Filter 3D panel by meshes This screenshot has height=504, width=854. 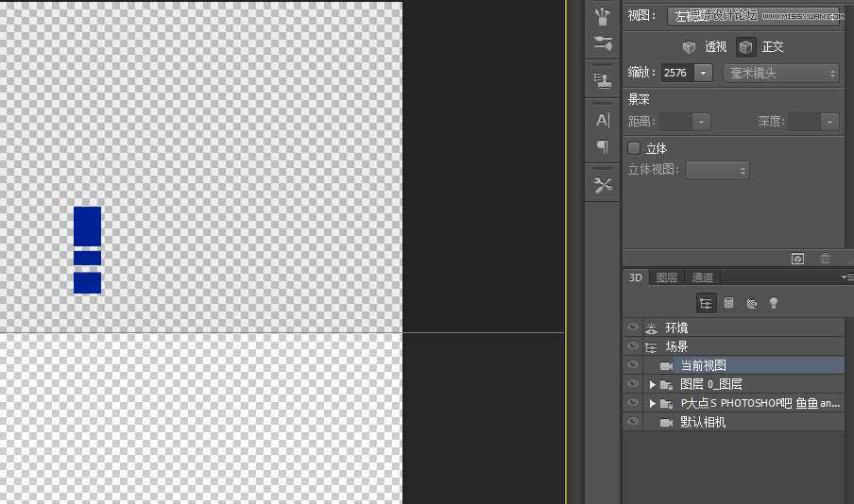[x=728, y=303]
